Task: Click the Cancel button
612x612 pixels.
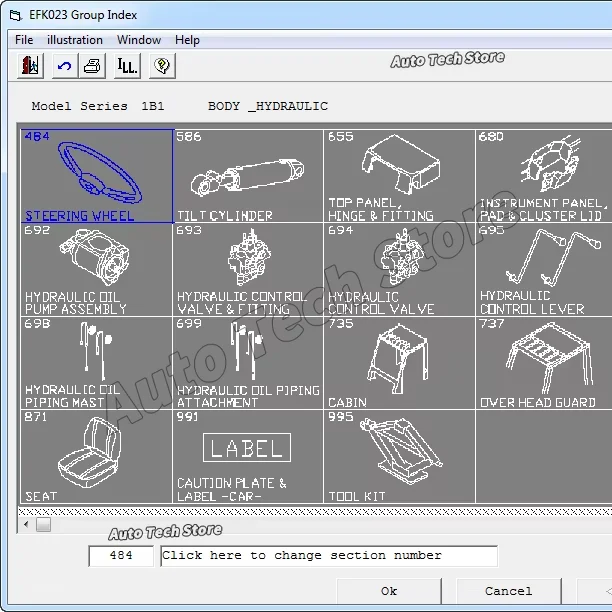Action: click(x=509, y=591)
